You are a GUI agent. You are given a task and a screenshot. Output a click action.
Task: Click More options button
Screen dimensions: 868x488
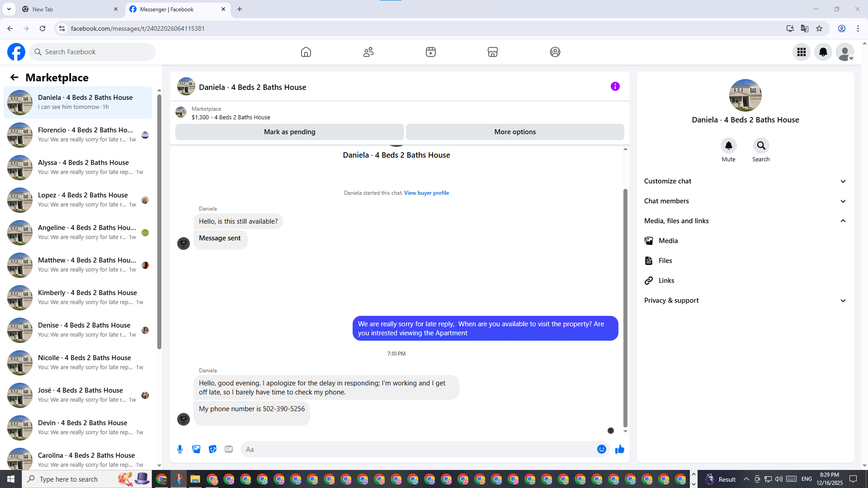pyautogui.click(x=515, y=132)
